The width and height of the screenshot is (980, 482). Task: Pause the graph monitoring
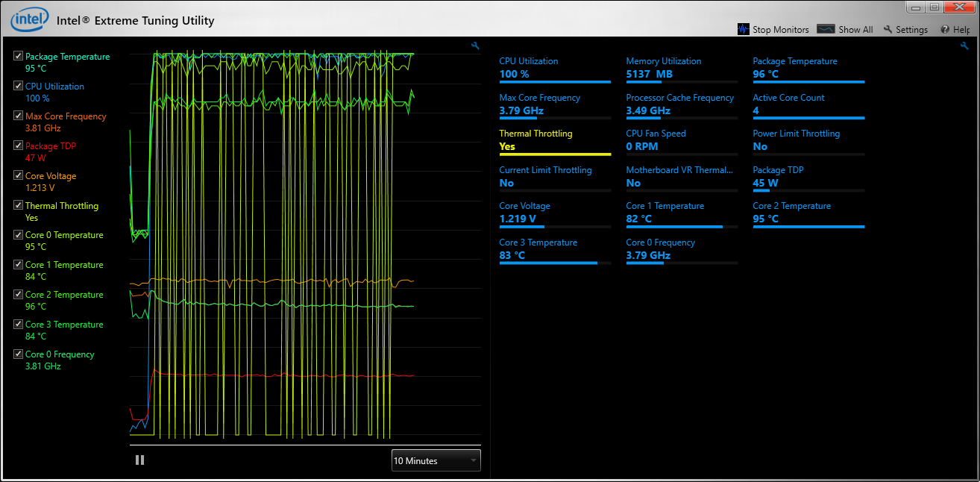139,460
